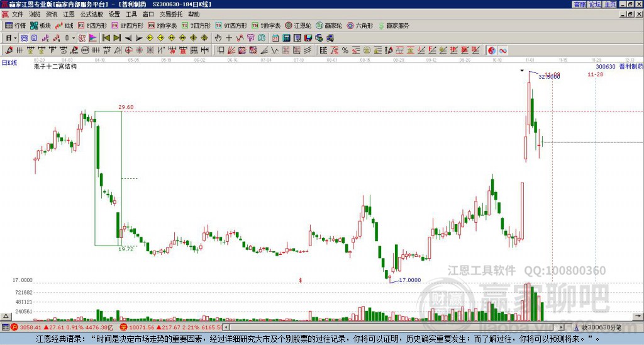Open the calendar icon showing 21
The image size is (644, 345).
coord(275,38)
